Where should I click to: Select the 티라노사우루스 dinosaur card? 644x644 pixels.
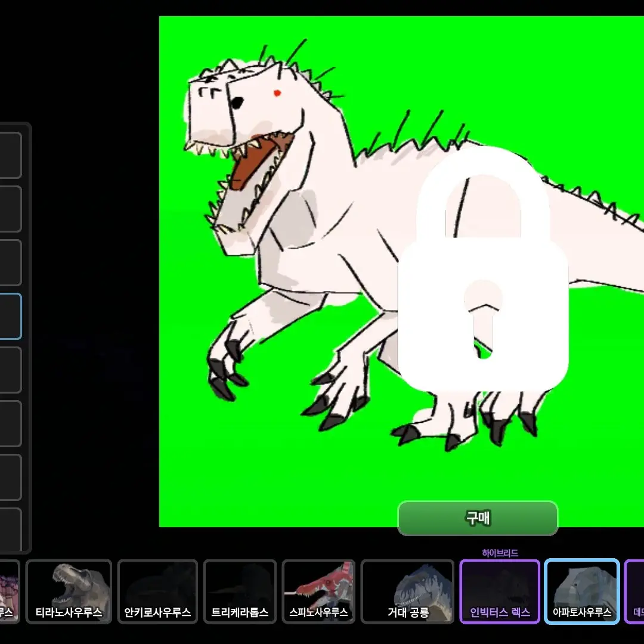point(69,591)
